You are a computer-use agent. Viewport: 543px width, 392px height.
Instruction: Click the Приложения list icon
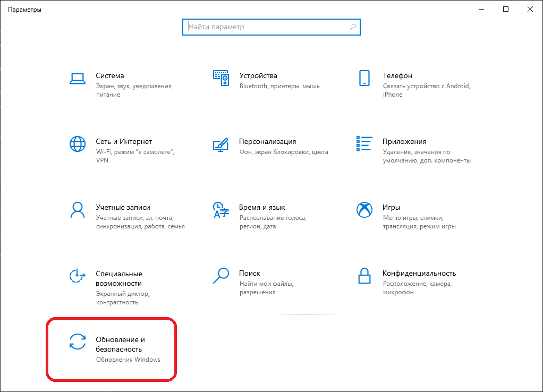point(364,143)
